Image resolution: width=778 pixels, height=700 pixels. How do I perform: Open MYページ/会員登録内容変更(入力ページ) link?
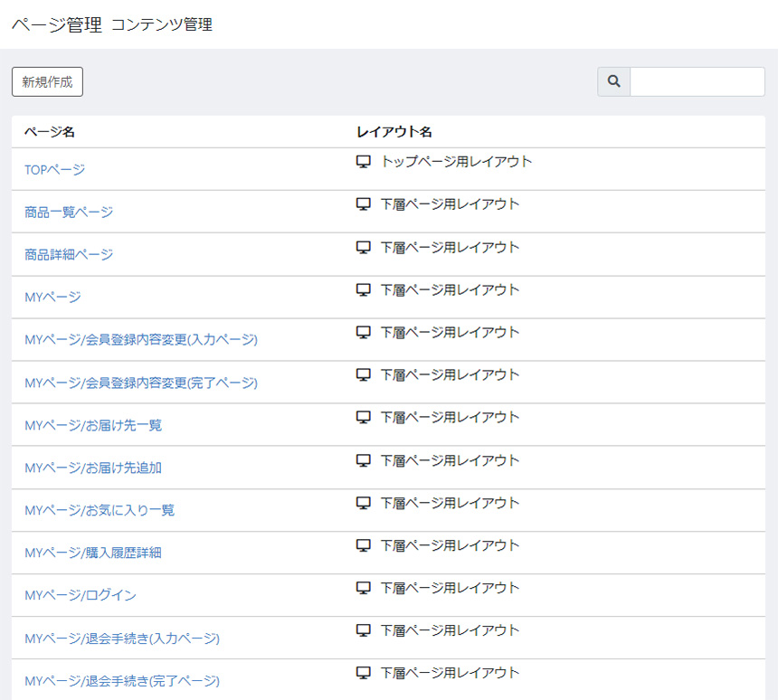pos(141,339)
